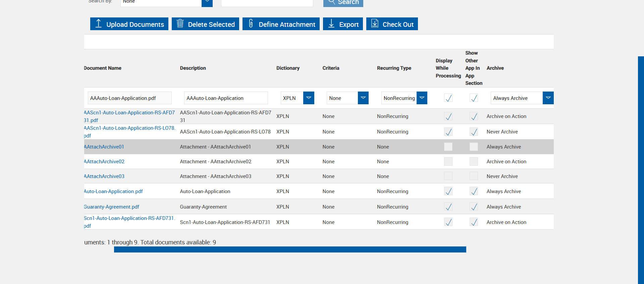Screen dimensions: 644x284
Task: Click the Show Other App In App Section header
Action: pyautogui.click(x=474, y=68)
